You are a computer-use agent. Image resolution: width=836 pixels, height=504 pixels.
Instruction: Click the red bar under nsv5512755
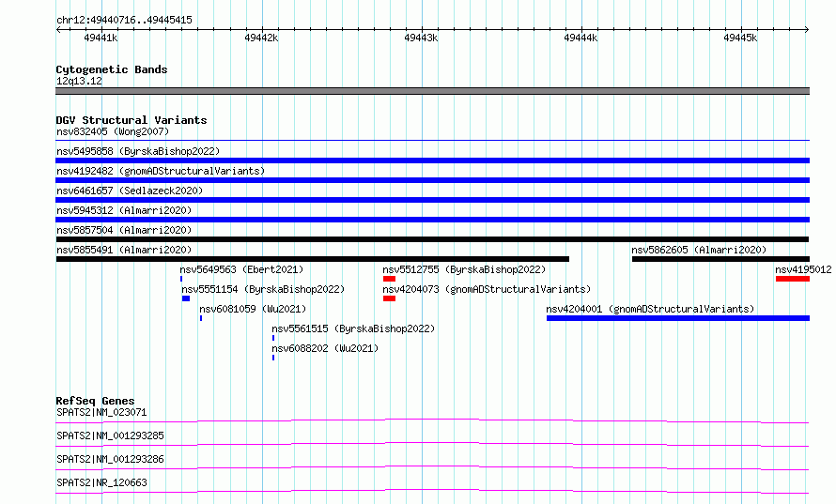point(389,279)
